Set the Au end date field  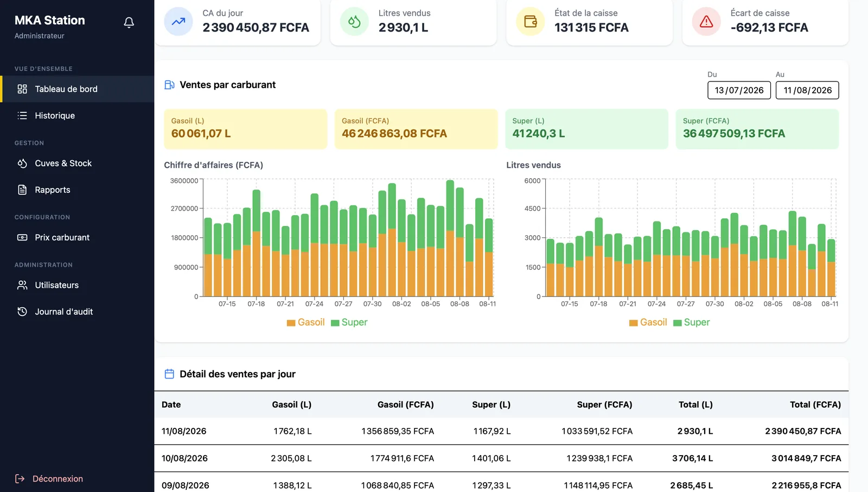coord(807,90)
